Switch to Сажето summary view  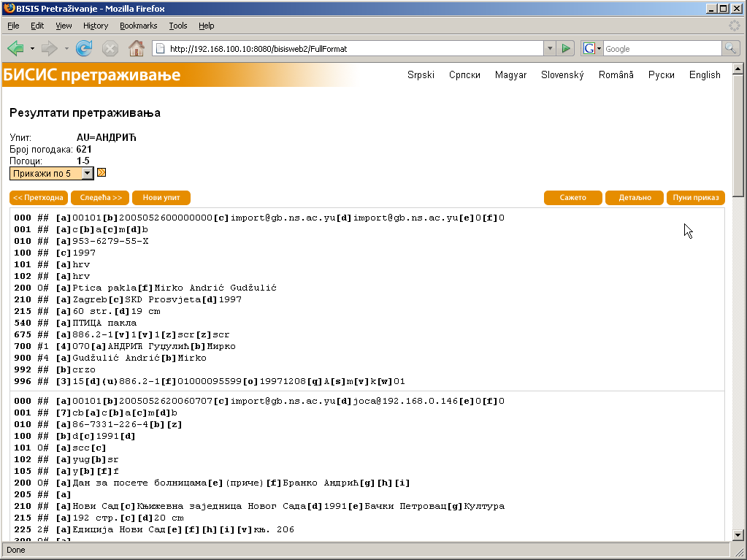click(573, 198)
